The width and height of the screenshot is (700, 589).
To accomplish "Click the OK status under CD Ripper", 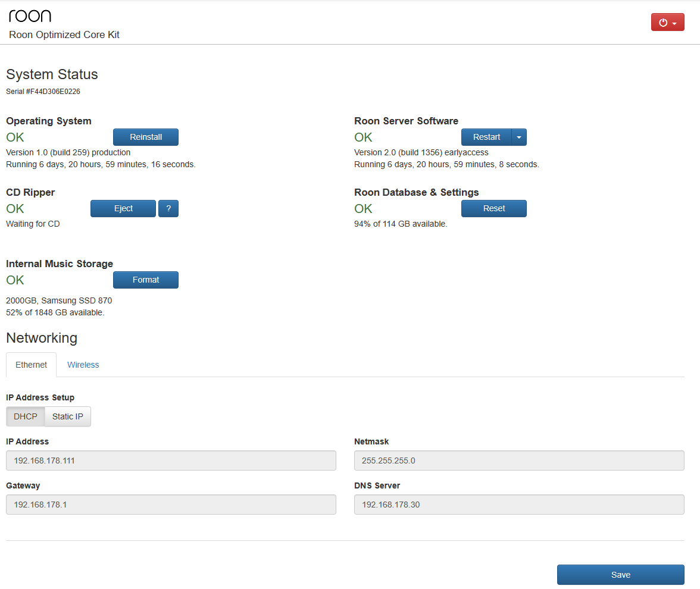I will [x=15, y=209].
